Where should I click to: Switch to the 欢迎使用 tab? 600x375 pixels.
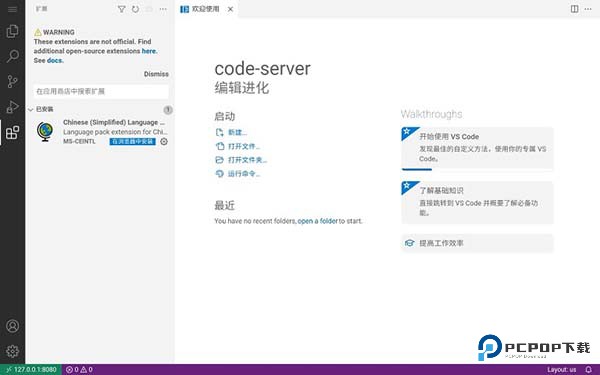coord(206,9)
